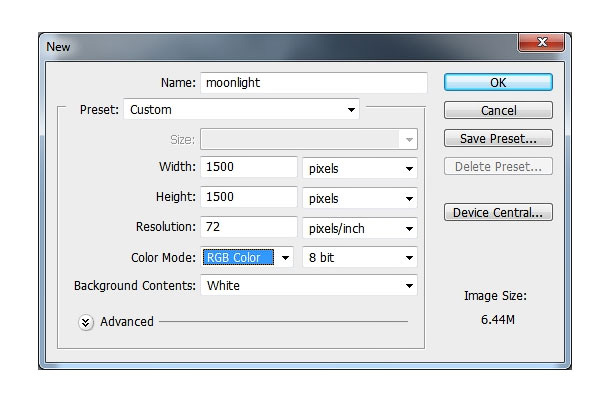
Task: Click the Delete Preset button
Action: (x=498, y=166)
